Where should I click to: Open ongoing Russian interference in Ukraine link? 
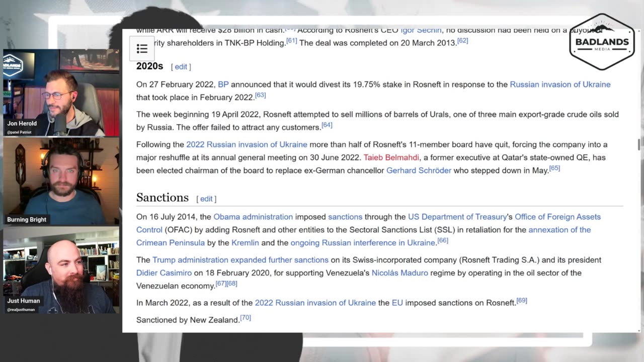click(363, 243)
